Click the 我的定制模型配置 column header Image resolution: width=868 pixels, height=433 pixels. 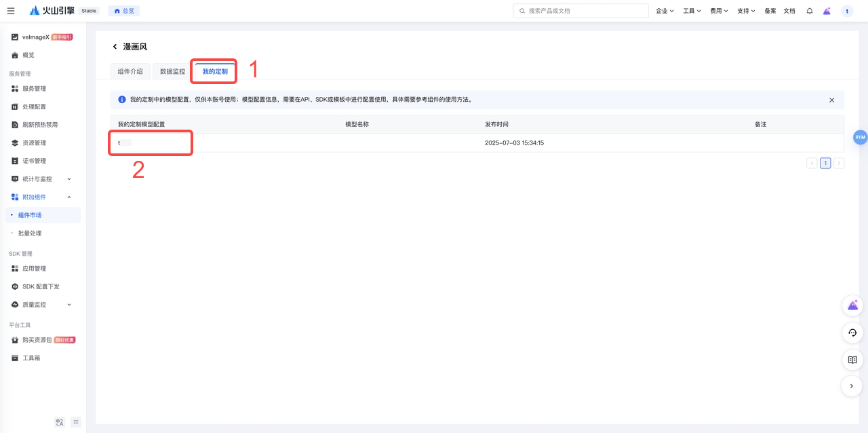click(x=141, y=125)
